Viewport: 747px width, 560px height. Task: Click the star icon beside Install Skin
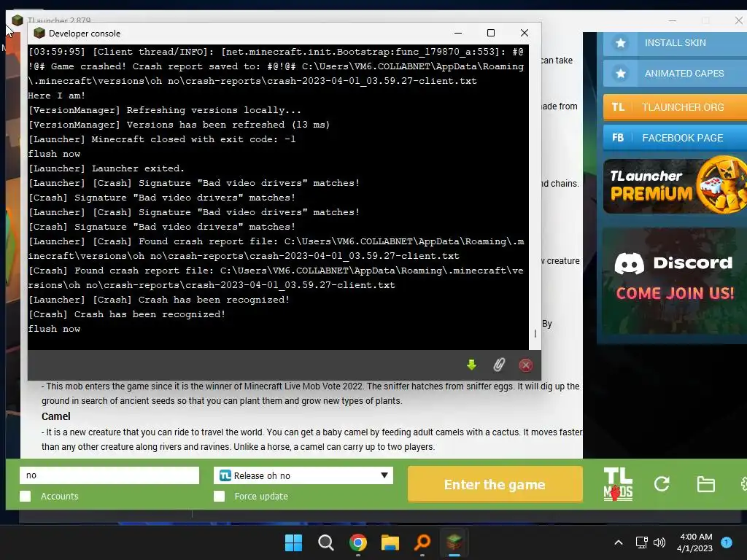[x=620, y=43]
